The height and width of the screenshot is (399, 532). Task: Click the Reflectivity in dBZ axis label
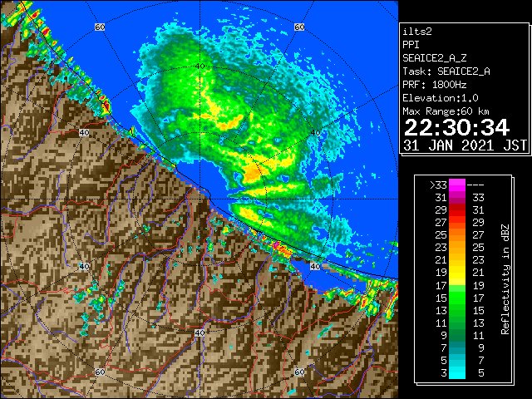point(505,279)
